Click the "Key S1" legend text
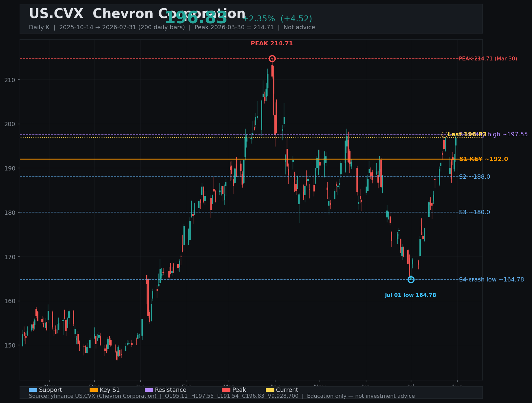 coord(110,390)
